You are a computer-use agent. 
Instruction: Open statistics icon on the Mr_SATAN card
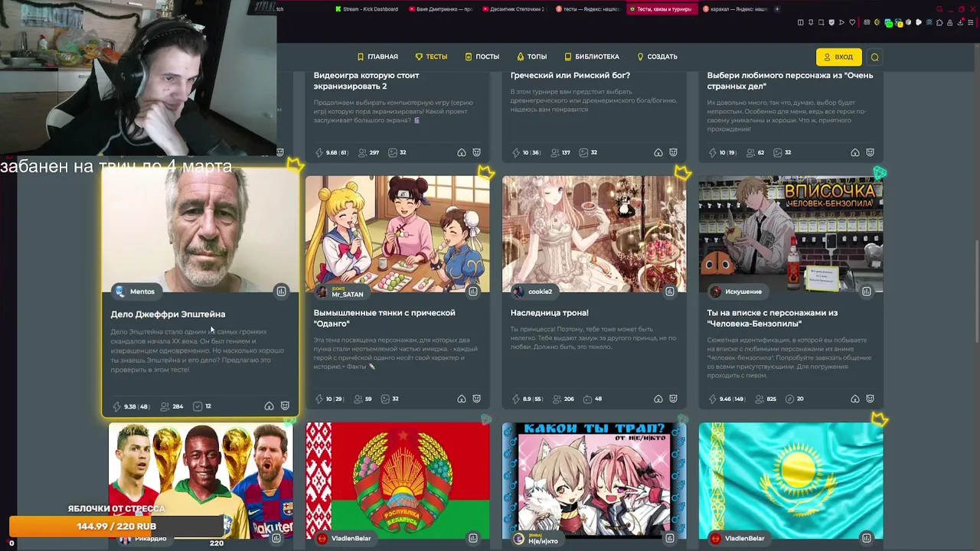[473, 292]
